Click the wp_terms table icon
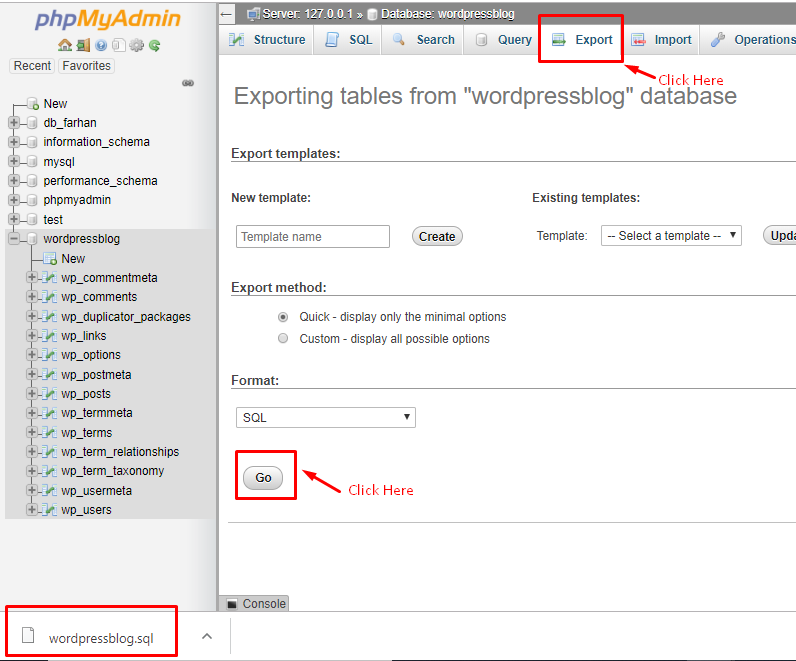The image size is (796, 661). 49,433
